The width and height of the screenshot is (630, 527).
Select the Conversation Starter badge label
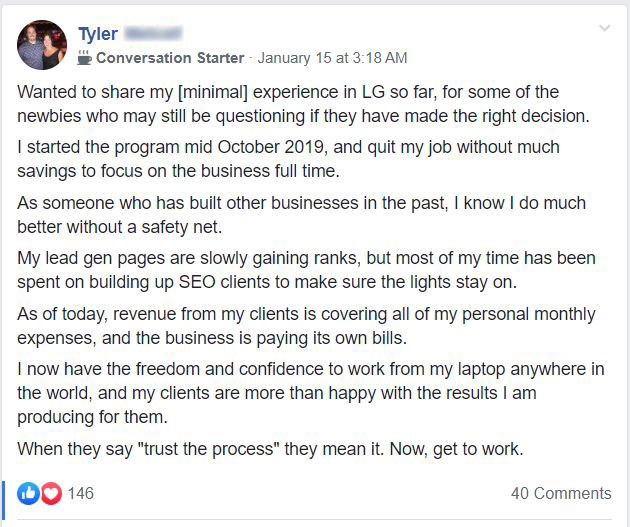tap(170, 58)
